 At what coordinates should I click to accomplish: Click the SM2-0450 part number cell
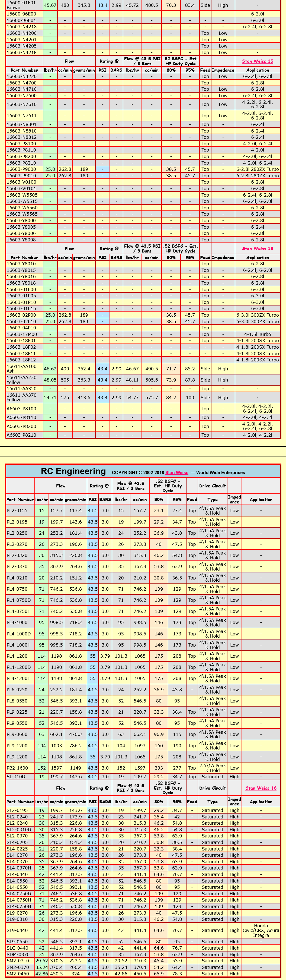click(18, 973)
